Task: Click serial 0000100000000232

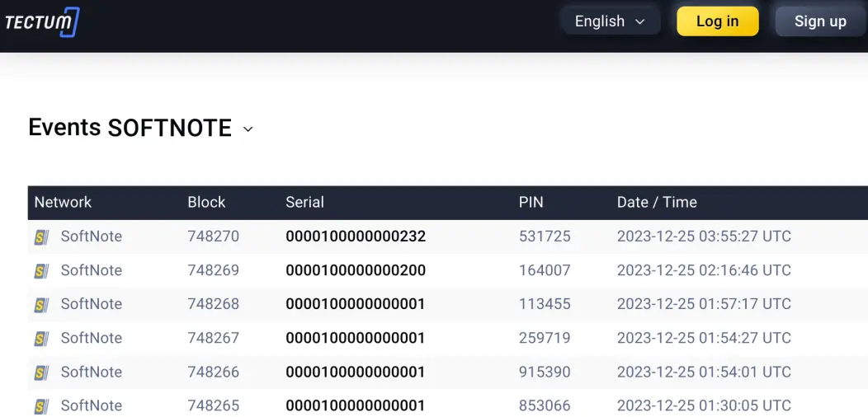Action: click(x=356, y=237)
